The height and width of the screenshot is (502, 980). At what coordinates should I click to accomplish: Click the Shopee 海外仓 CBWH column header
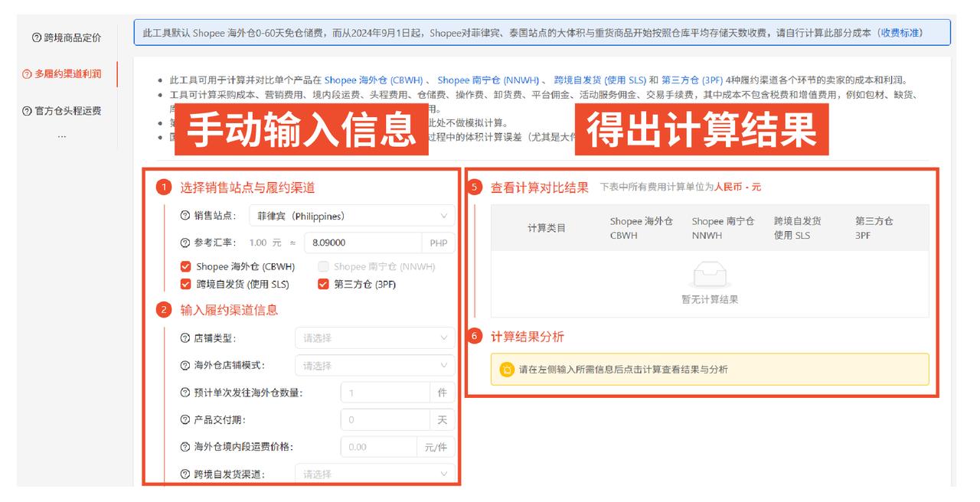[x=642, y=228]
